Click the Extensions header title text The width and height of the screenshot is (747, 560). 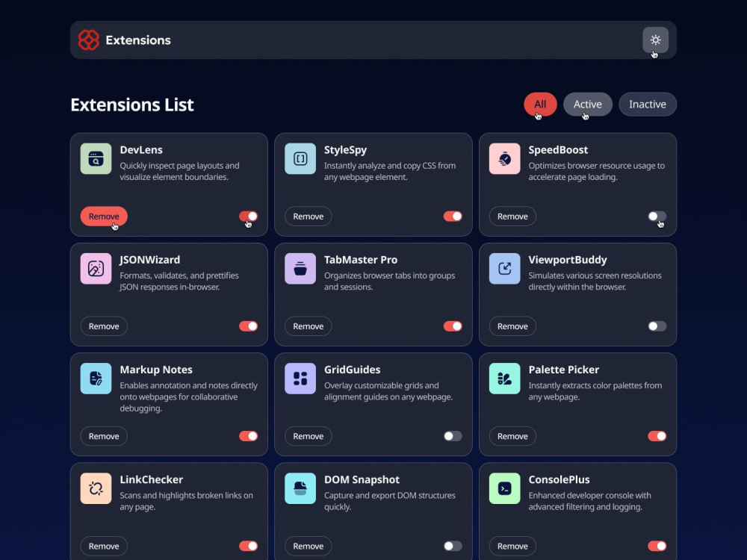point(138,40)
